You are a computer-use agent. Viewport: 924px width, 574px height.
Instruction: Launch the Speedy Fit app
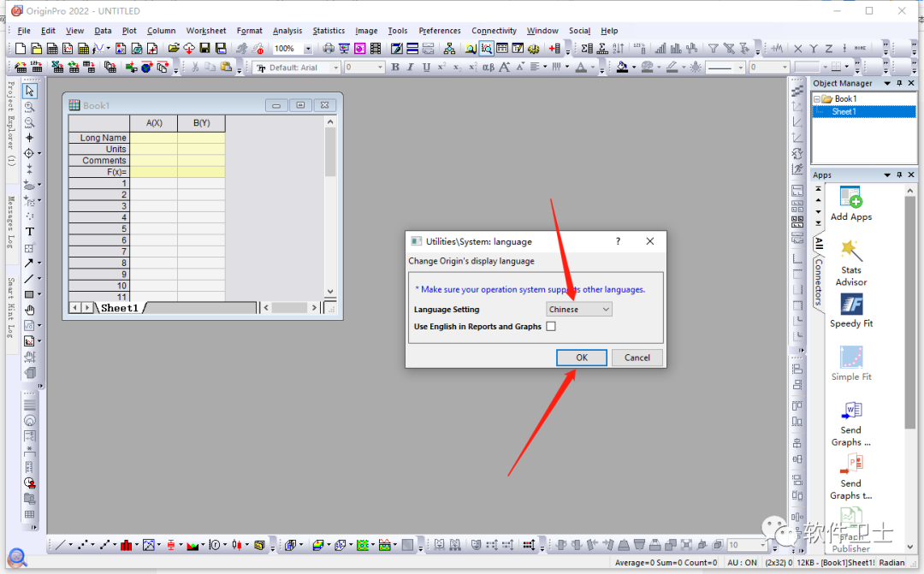pos(851,311)
